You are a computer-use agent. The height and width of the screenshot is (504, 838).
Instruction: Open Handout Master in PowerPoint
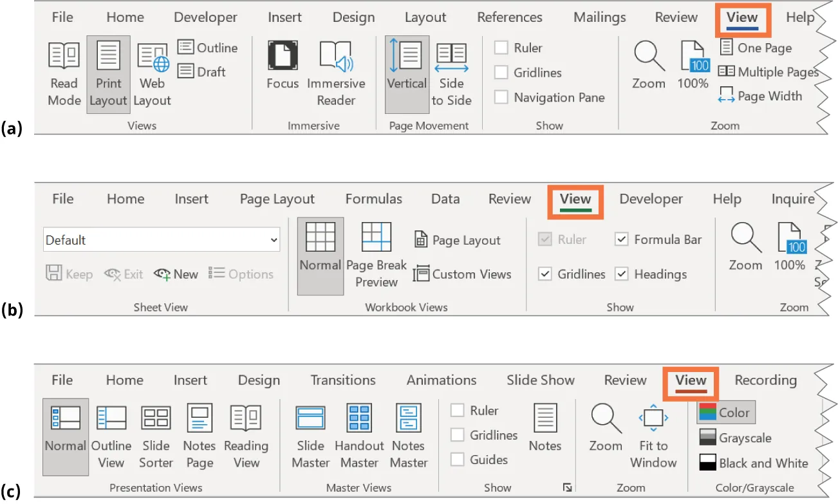pos(359,435)
